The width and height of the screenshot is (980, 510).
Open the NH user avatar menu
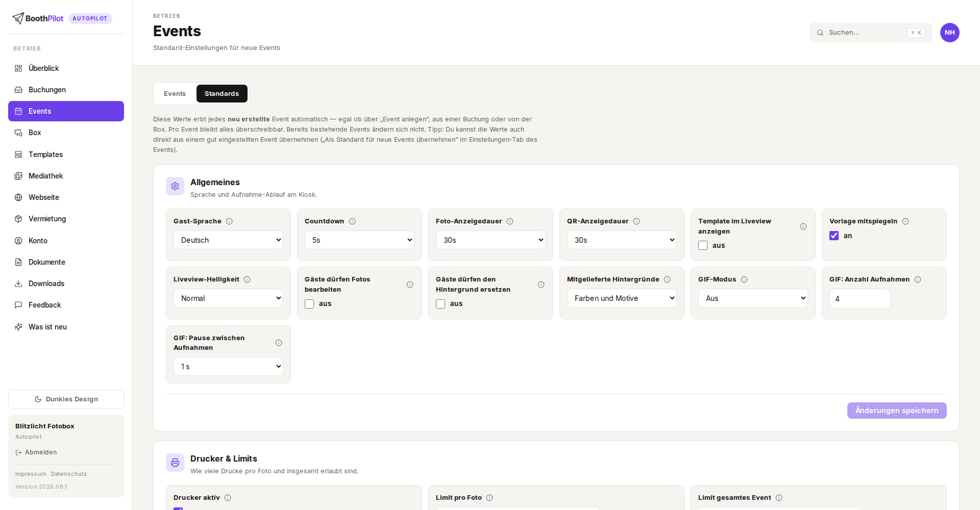pyautogui.click(x=950, y=33)
